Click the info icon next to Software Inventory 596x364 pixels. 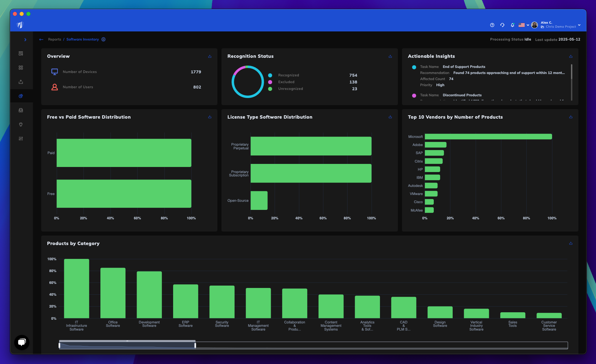(x=103, y=39)
